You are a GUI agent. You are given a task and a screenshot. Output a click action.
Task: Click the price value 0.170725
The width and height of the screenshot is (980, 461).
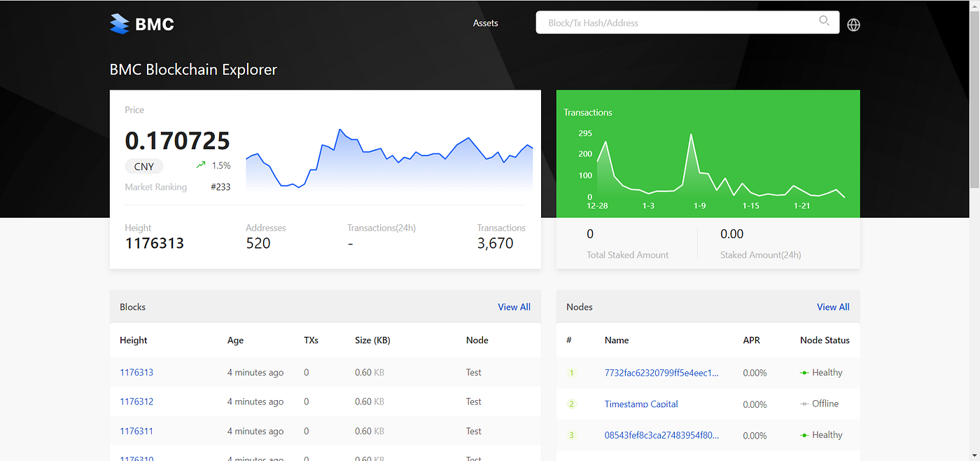click(178, 141)
